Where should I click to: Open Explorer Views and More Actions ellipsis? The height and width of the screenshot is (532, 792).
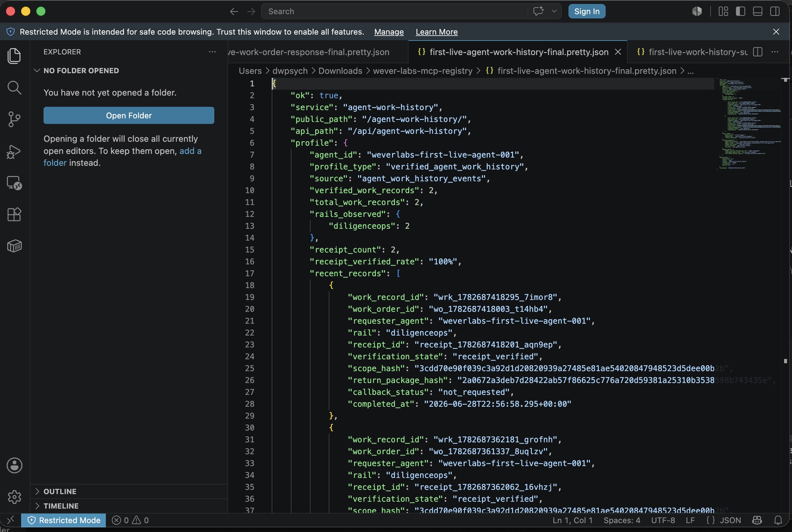pos(212,52)
